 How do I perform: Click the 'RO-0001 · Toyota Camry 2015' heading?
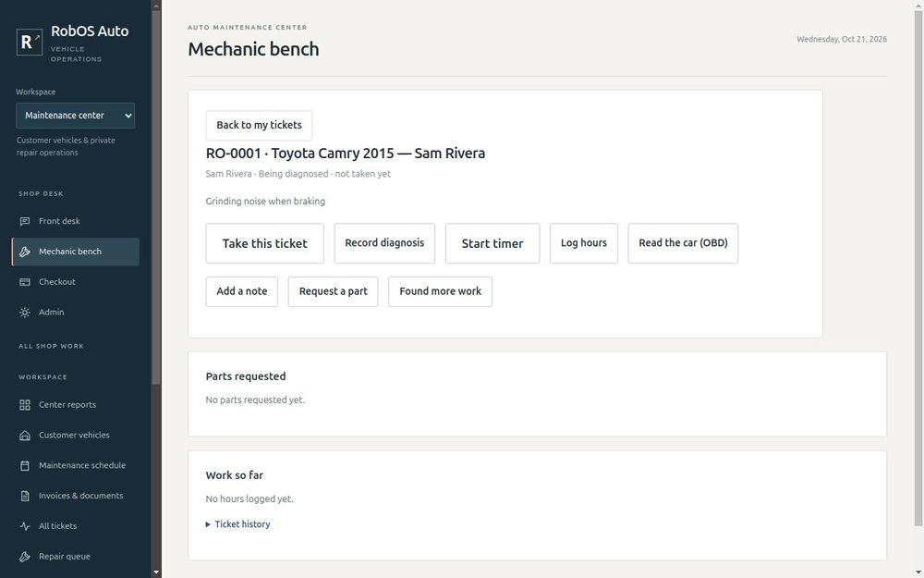[346, 154]
